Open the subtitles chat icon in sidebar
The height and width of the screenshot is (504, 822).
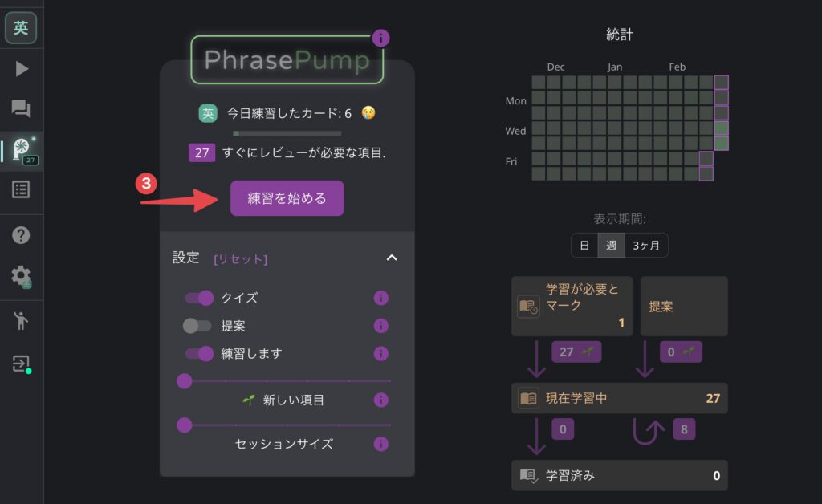[x=22, y=108]
